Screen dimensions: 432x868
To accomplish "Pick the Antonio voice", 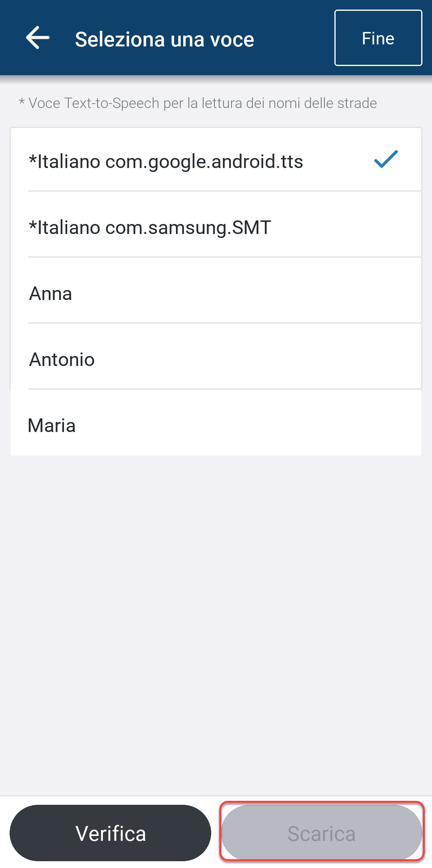I will [62, 360].
